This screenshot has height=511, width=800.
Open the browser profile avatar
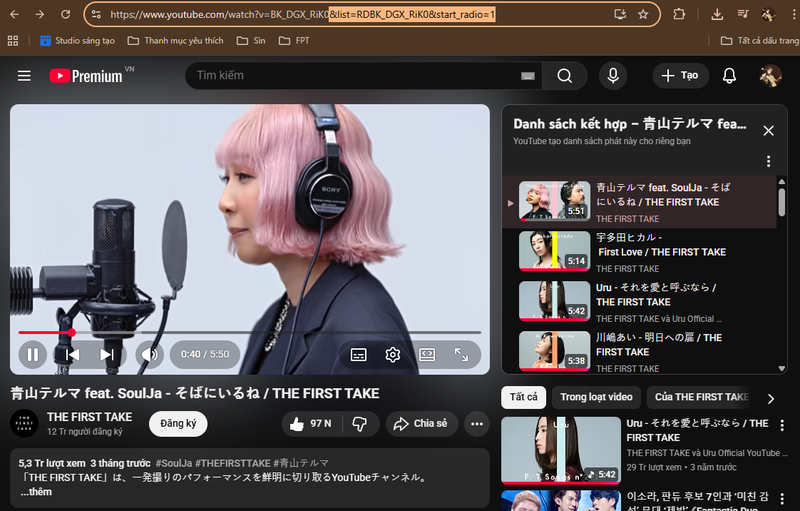[x=768, y=14]
